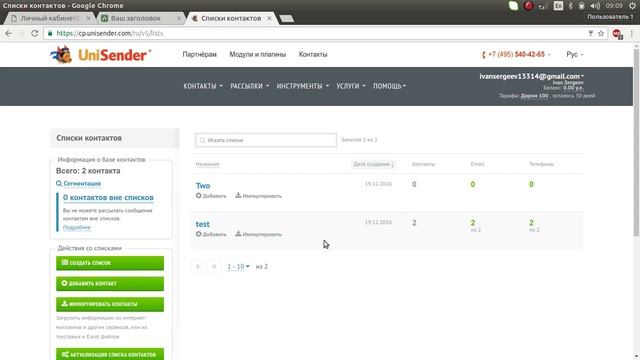Click import icon under Two list
Screen dimensions: 640x360
click(x=238, y=195)
